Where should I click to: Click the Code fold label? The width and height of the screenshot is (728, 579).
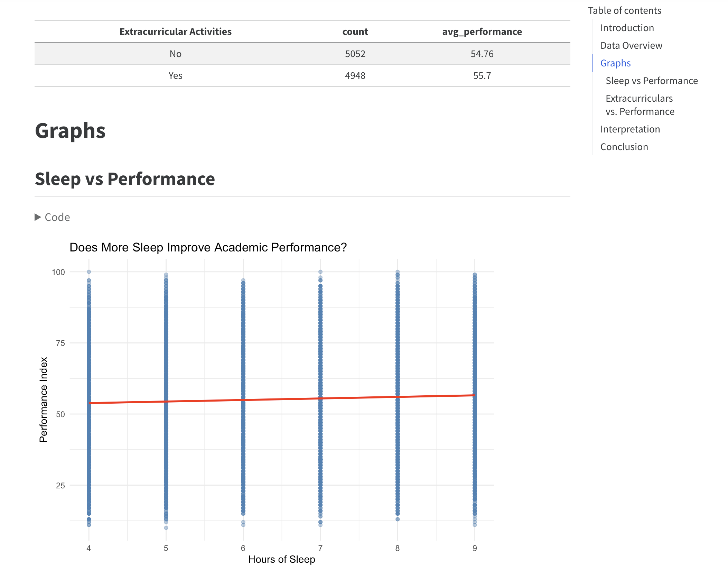(x=57, y=217)
